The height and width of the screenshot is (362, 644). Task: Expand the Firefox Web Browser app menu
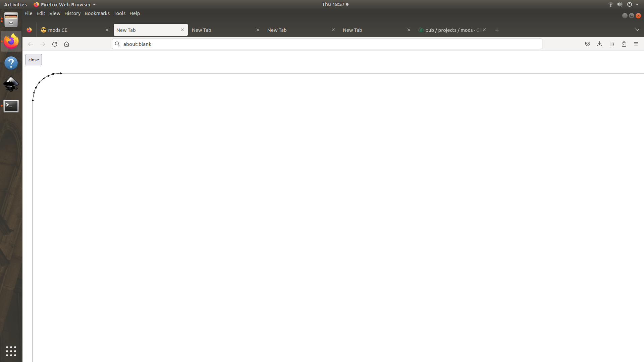tap(65, 4)
